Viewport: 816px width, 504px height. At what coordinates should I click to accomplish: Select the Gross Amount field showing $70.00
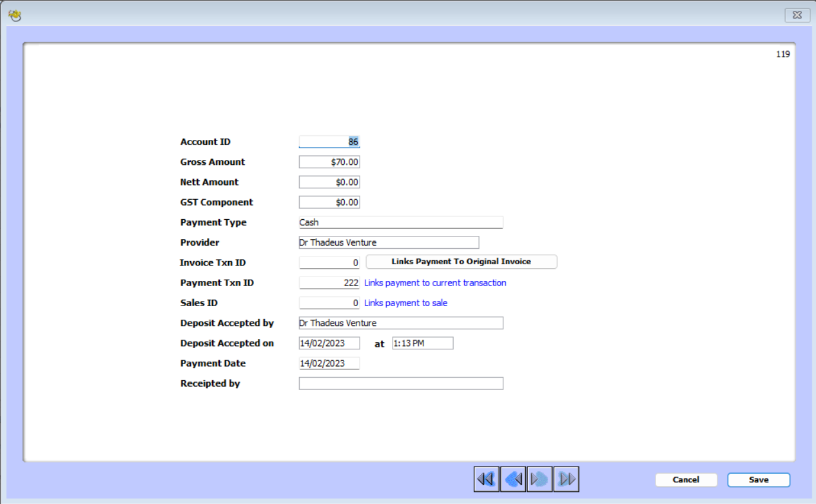coord(329,162)
